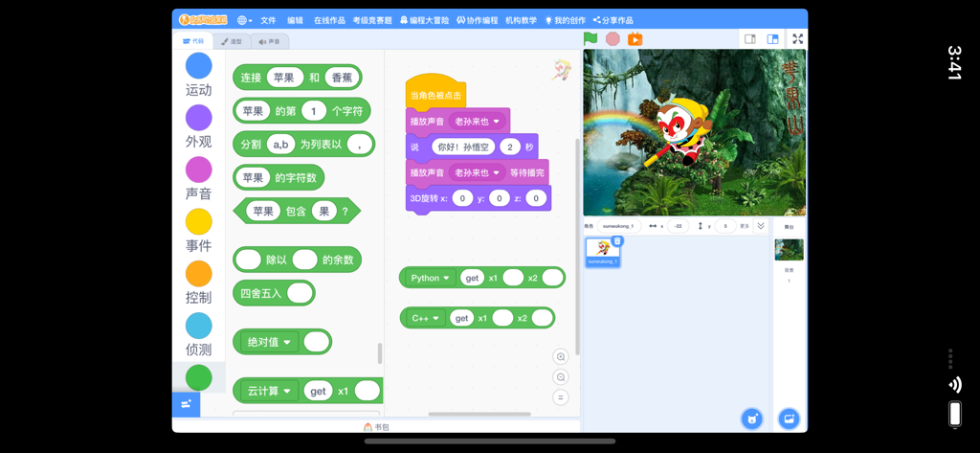Edit the 你好！孙悟空 say text field
The image size is (980, 453).
coord(463,147)
